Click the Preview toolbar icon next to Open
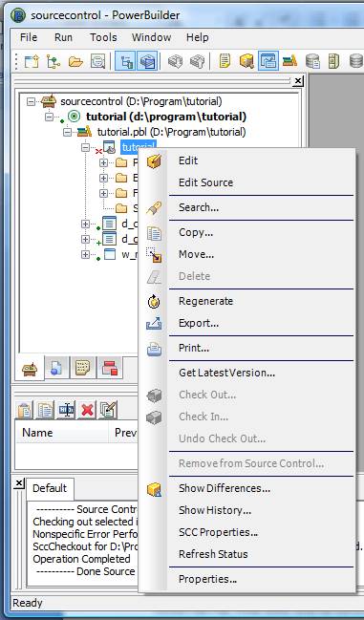364x620 pixels. click(x=97, y=61)
